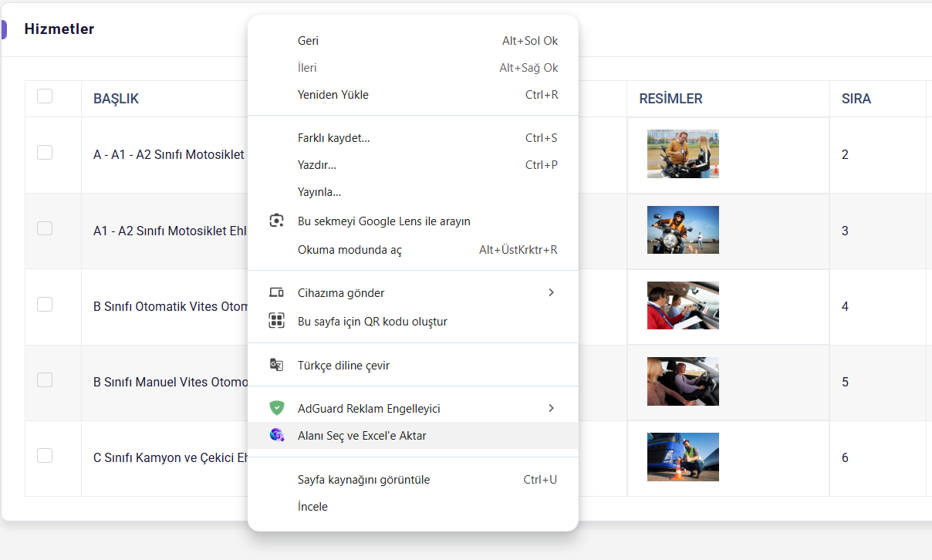Click the QR code icon
Viewport: 932px width, 560px height.
coord(276,321)
